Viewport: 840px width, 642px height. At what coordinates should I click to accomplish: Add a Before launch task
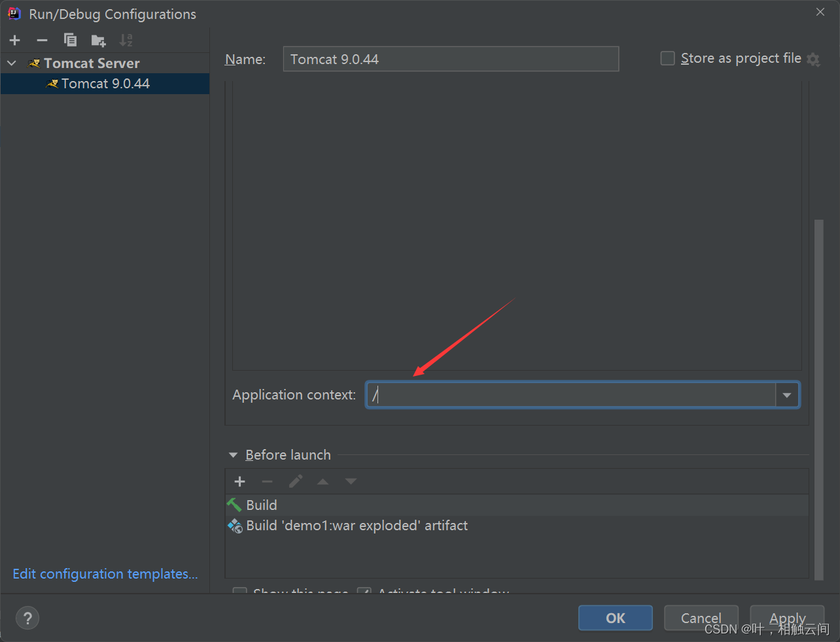[x=239, y=482]
